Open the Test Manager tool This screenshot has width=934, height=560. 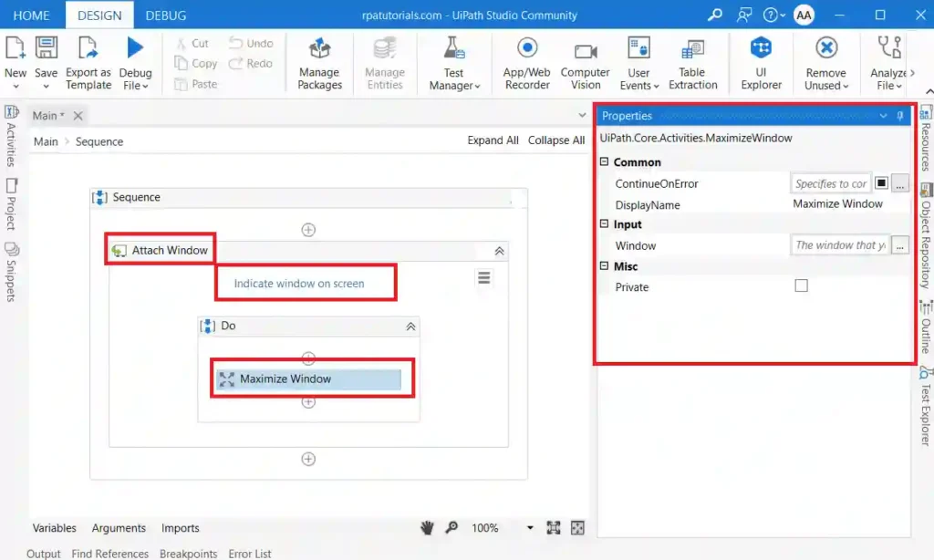coord(454,64)
